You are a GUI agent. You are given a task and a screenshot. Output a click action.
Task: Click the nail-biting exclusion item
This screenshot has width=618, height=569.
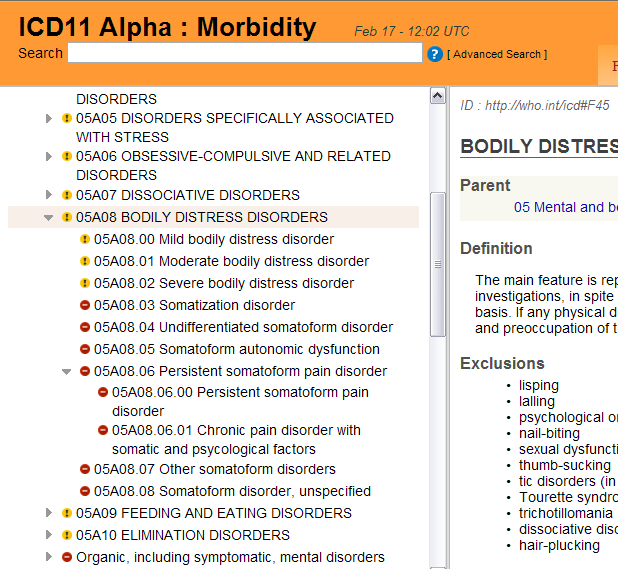tap(549, 433)
